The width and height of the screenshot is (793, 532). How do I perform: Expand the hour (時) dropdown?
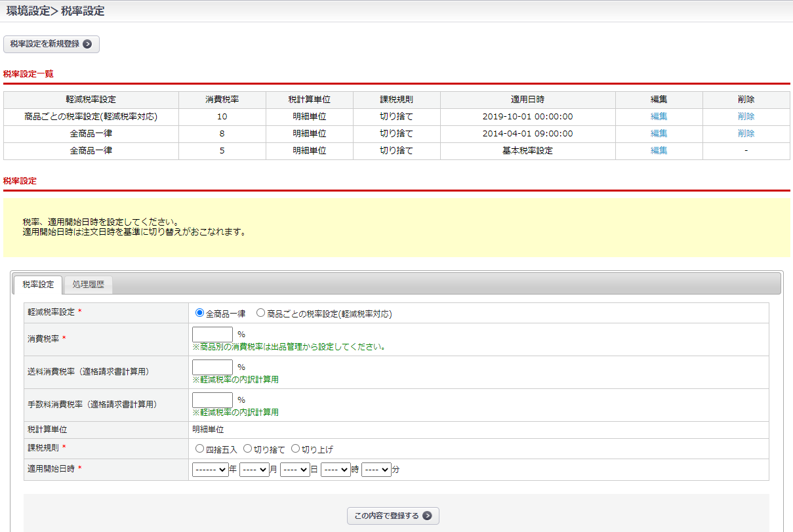click(x=335, y=470)
